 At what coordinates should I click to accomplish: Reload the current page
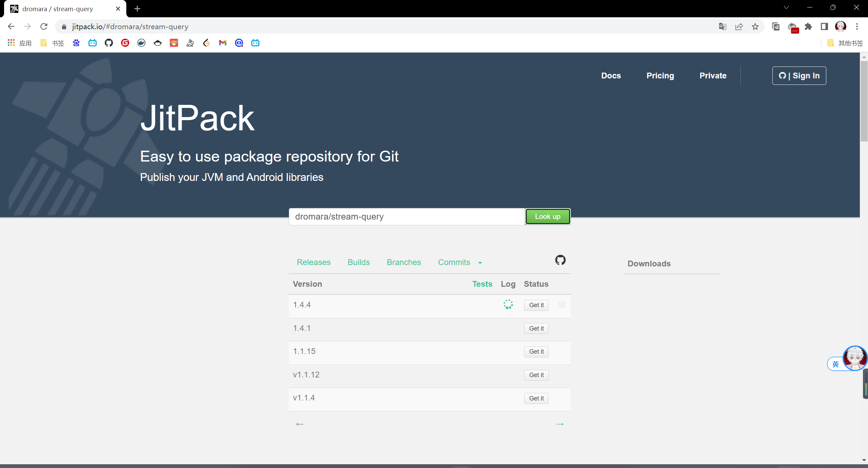point(44,26)
